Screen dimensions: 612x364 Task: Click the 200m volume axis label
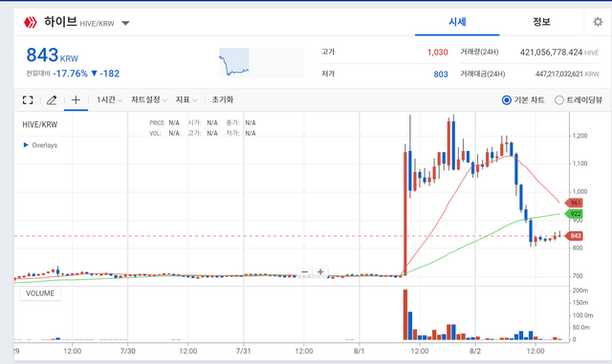pyautogui.click(x=580, y=290)
